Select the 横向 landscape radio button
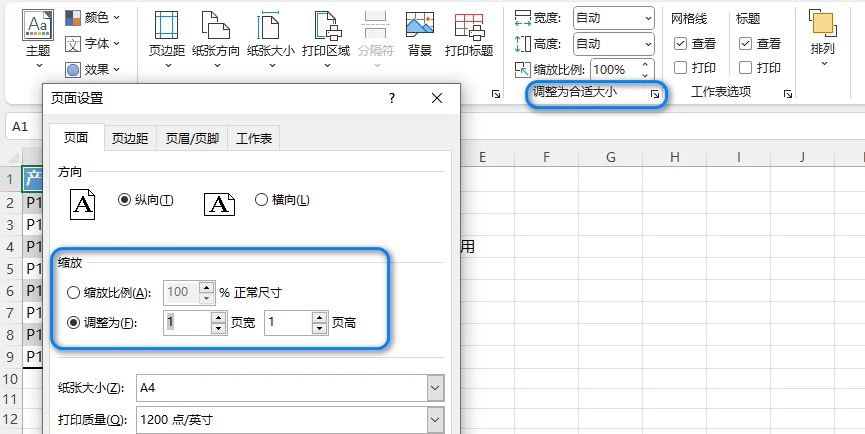865x434 pixels. point(261,200)
